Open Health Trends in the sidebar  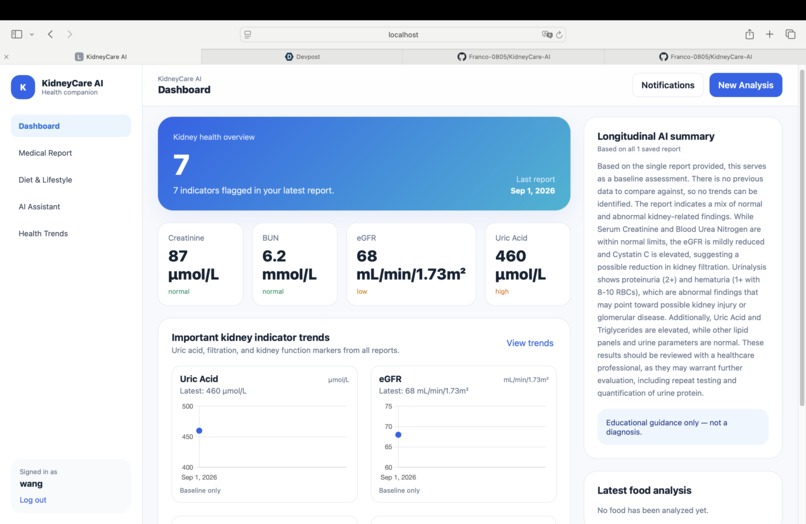[71, 233]
